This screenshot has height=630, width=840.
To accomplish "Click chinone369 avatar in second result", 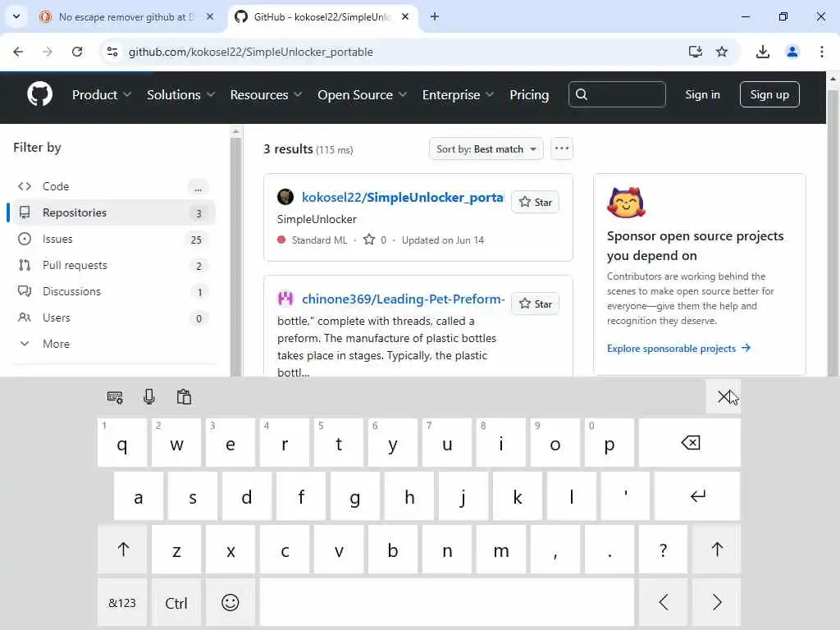I will pos(285,299).
